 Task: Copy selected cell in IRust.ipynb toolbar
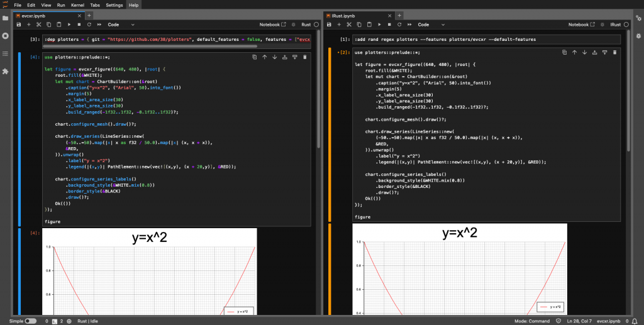pyautogui.click(x=359, y=25)
